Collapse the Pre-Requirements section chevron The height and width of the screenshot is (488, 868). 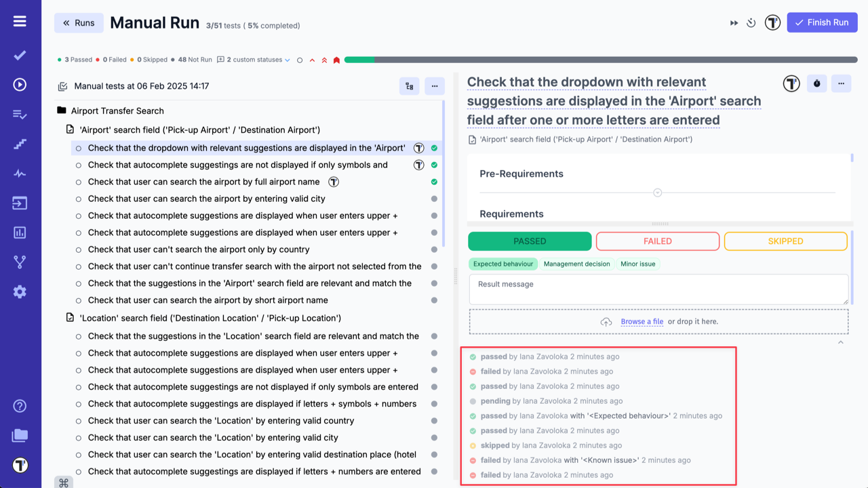(657, 192)
